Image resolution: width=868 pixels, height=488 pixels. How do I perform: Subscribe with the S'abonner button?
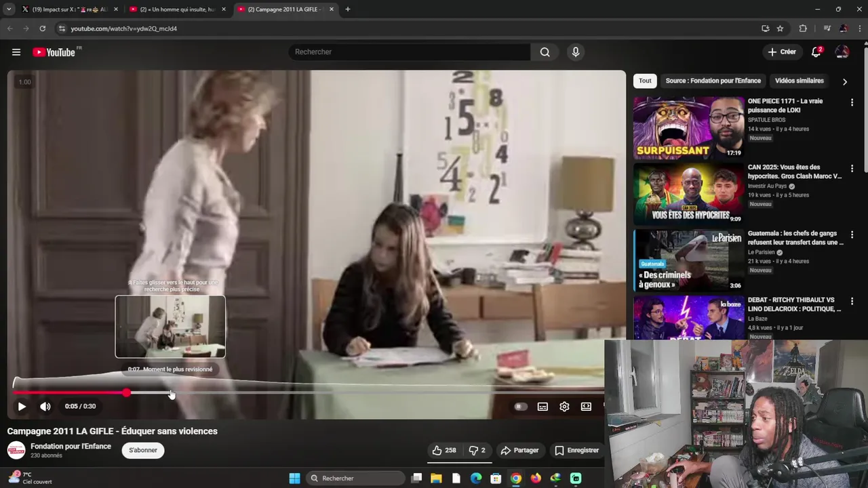pos(143,450)
